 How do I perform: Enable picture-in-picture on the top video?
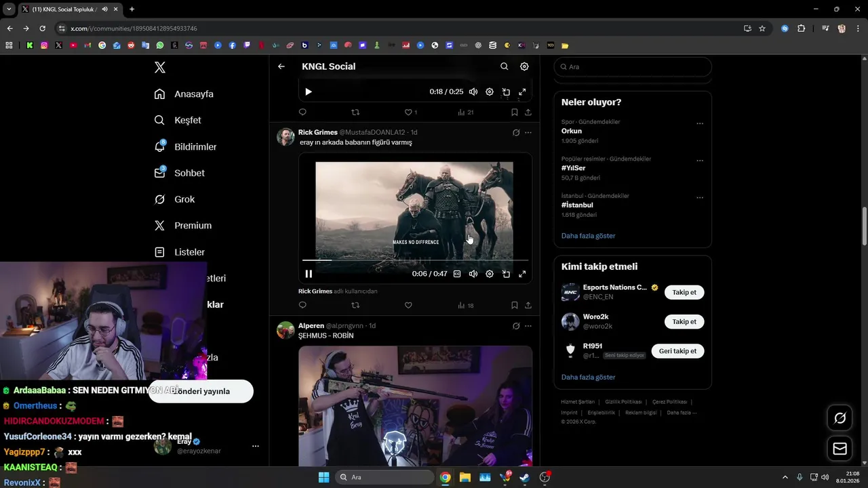click(506, 91)
